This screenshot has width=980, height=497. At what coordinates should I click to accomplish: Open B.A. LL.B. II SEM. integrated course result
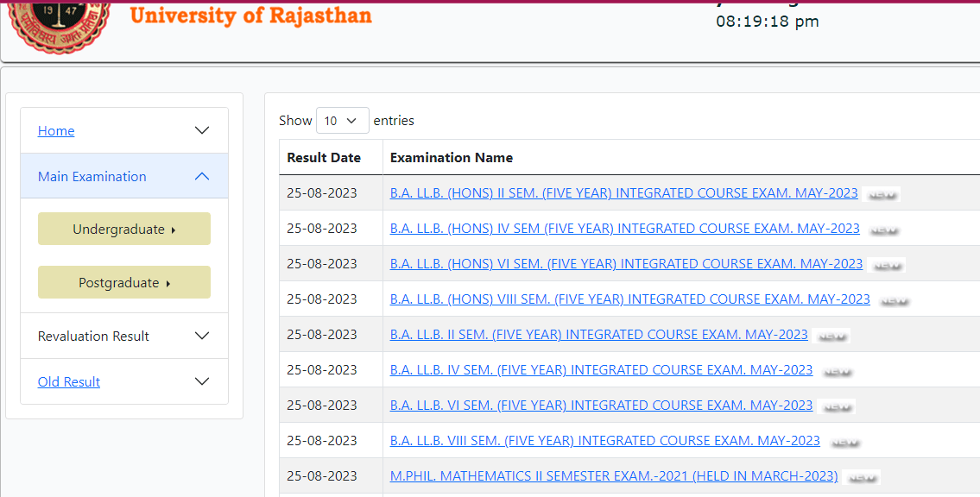pos(598,335)
